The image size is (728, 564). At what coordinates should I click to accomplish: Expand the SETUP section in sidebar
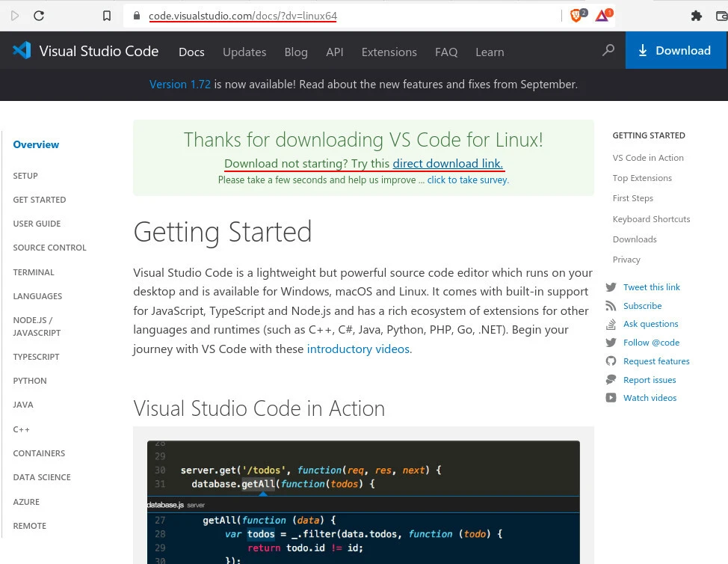25,176
